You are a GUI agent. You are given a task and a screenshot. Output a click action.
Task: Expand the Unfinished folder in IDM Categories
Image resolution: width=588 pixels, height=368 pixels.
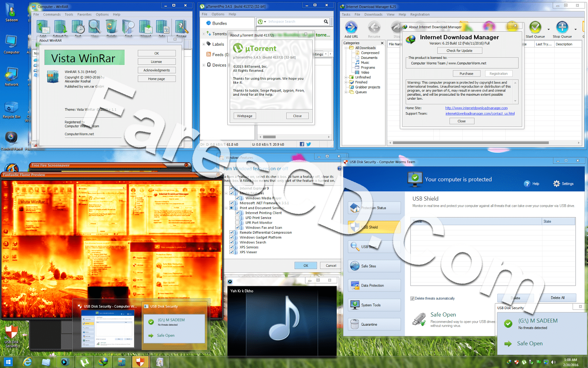346,77
